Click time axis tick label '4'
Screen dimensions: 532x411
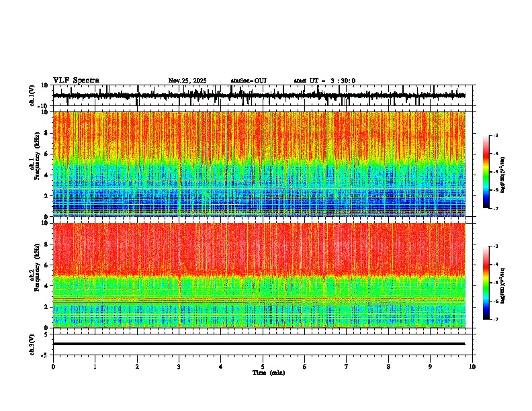click(220, 367)
